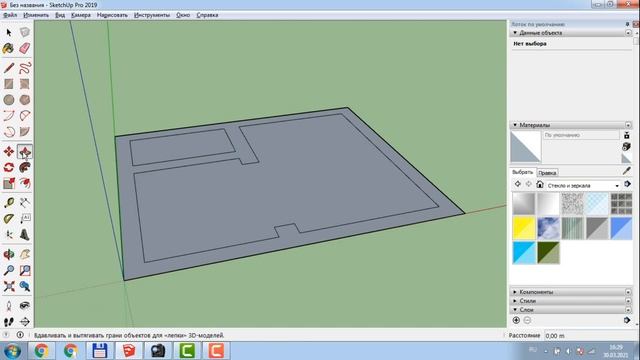
Task: Select the Line pencil tool
Action: point(9,68)
